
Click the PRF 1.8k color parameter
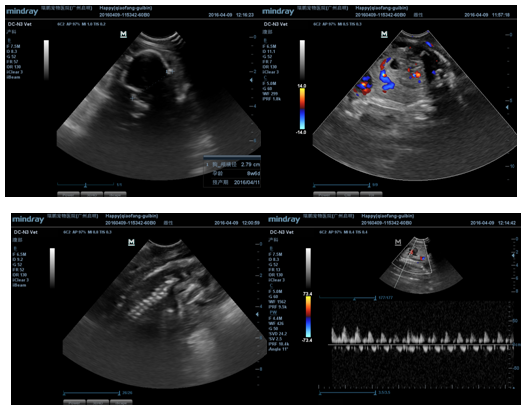(272, 99)
